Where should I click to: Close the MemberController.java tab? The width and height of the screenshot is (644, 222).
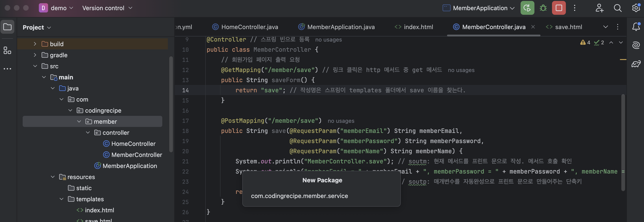pos(533,27)
